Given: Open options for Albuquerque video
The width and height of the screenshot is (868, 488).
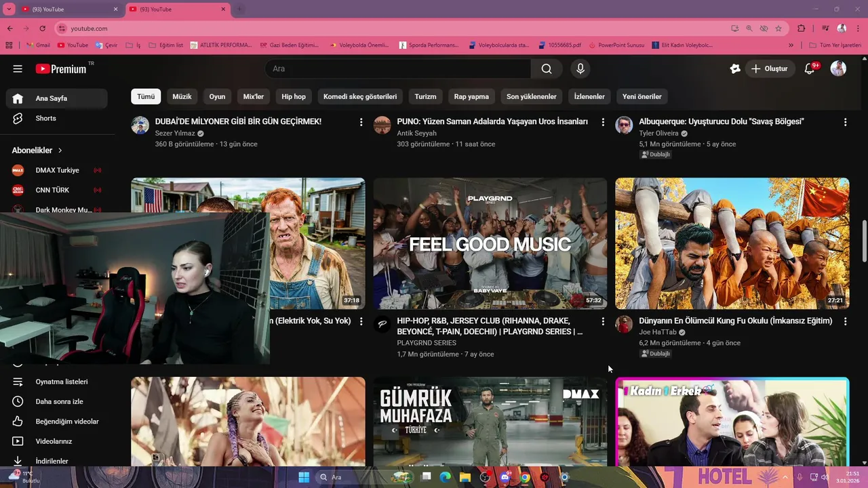Looking at the screenshot, I should point(845,122).
